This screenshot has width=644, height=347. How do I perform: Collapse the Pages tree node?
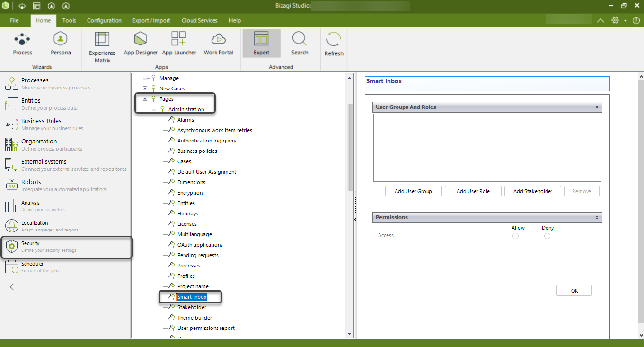pyautogui.click(x=145, y=99)
